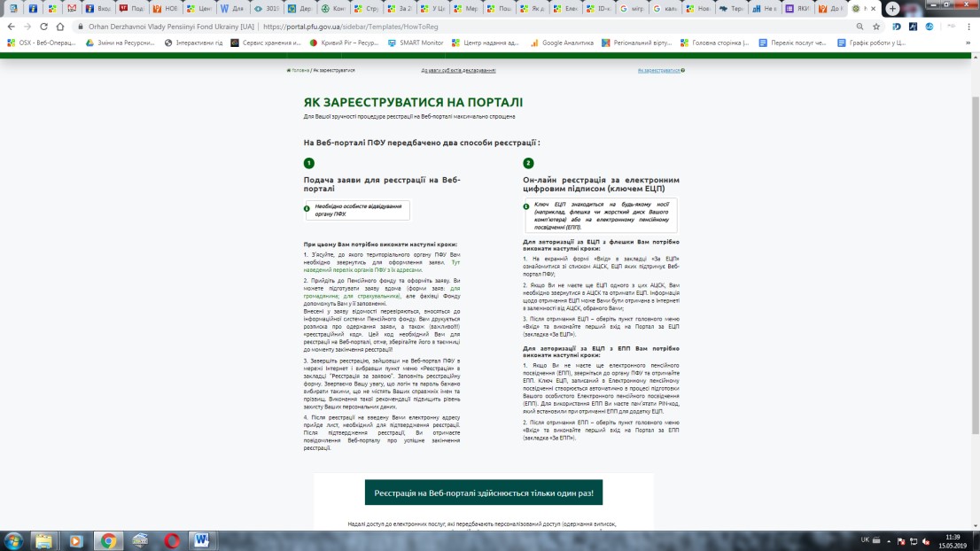Open File Explorer from the taskbar
Viewport: 980px width, 551px height.
click(43, 540)
